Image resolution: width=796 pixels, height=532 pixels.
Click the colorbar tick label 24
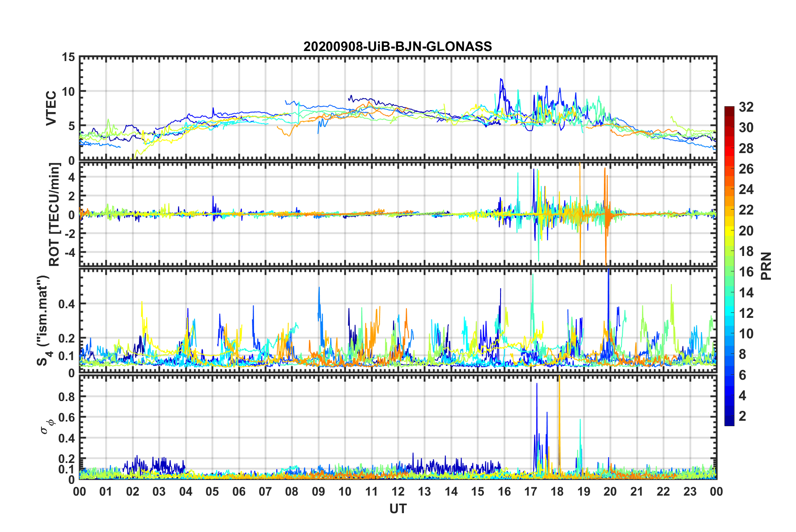coord(746,189)
